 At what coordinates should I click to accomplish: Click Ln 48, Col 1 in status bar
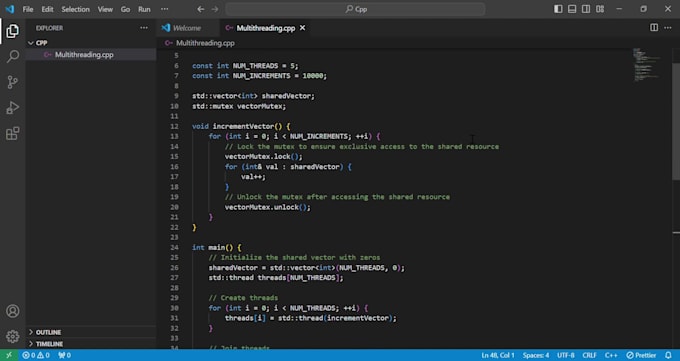(497, 355)
